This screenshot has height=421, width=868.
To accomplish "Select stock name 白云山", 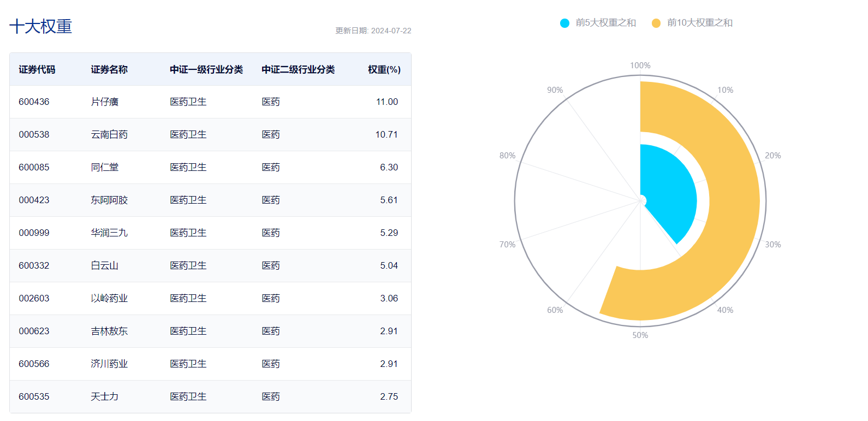I will (x=104, y=265).
